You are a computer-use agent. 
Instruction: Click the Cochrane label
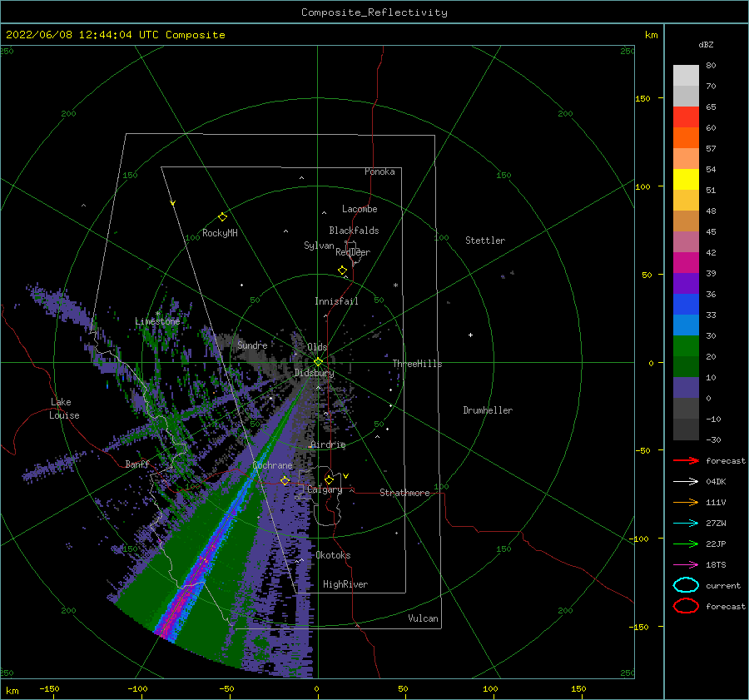coord(272,465)
